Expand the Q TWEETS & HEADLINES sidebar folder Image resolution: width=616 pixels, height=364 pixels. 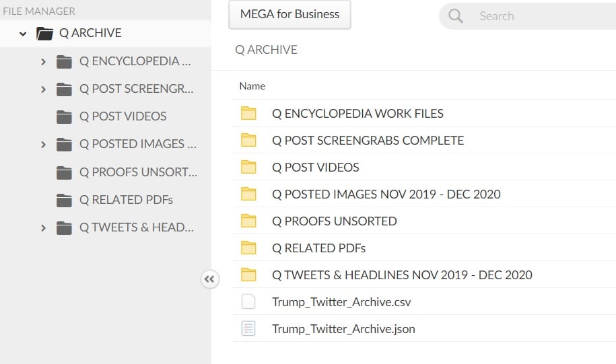(x=43, y=228)
